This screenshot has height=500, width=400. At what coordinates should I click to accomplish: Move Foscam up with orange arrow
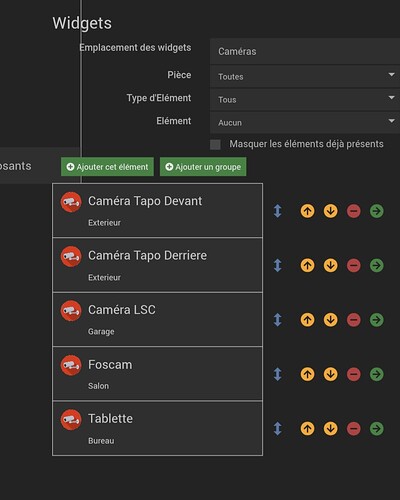click(307, 374)
